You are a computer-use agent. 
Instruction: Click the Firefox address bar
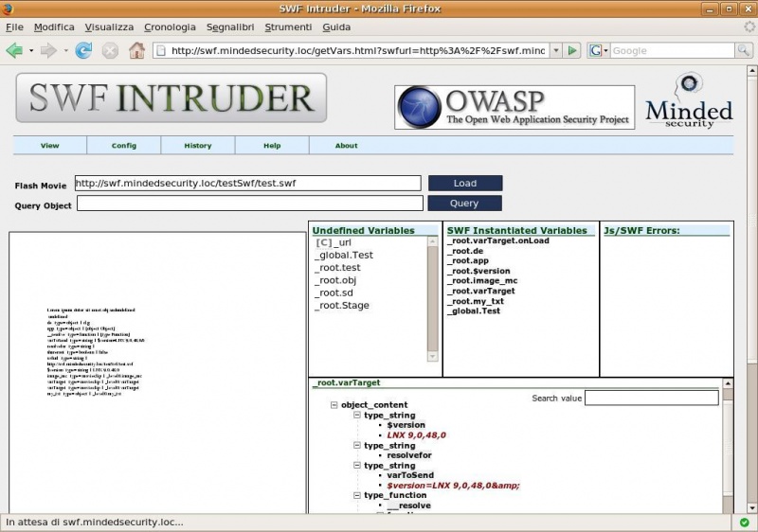tap(352, 50)
